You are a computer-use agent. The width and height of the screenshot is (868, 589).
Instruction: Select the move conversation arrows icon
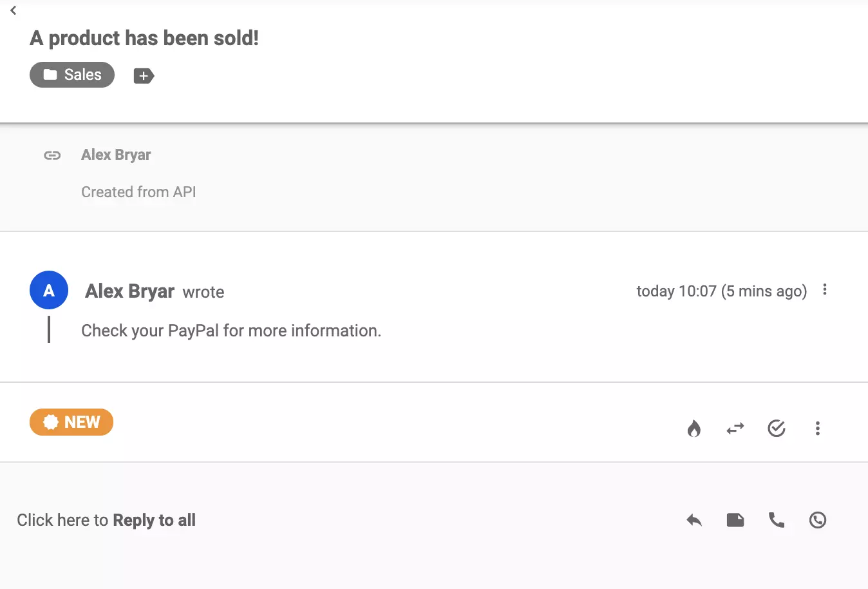point(735,428)
